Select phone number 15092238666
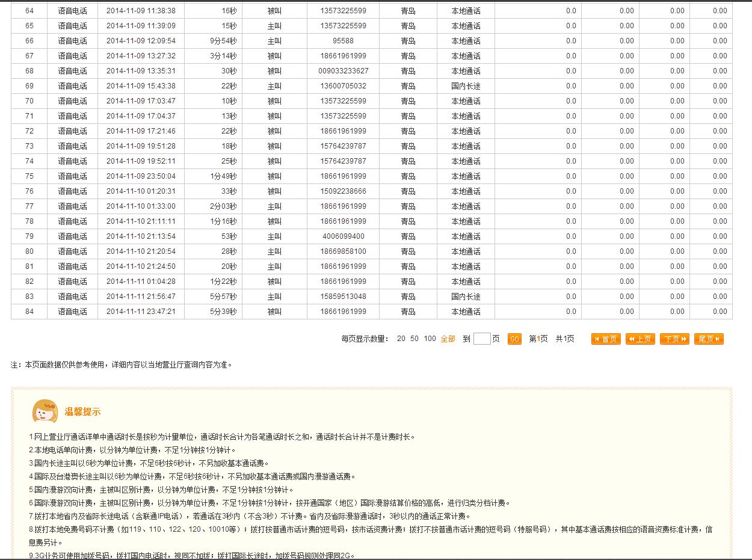Image resolution: width=752 pixels, height=560 pixels. click(343, 191)
